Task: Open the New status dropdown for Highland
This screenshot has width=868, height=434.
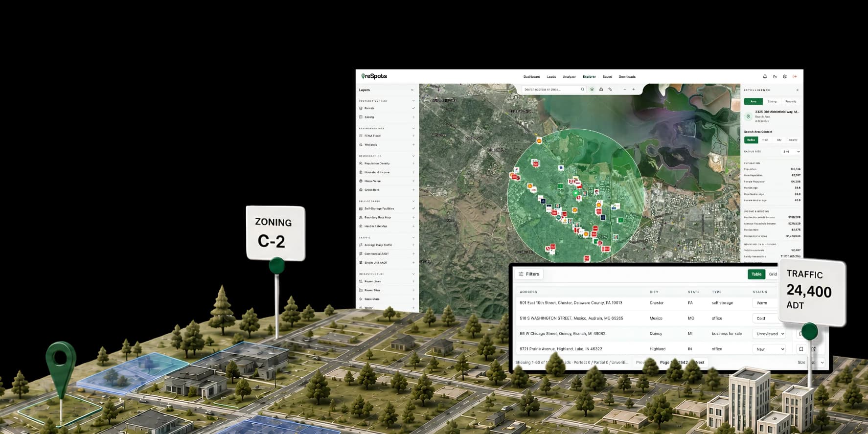Action: coord(770,349)
